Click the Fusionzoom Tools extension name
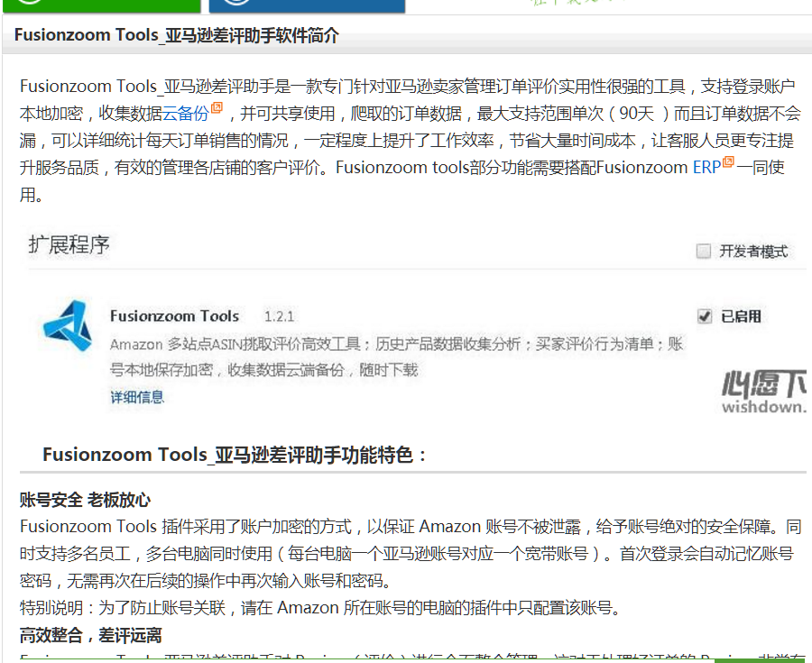This screenshot has height=663, width=812. pos(174,317)
